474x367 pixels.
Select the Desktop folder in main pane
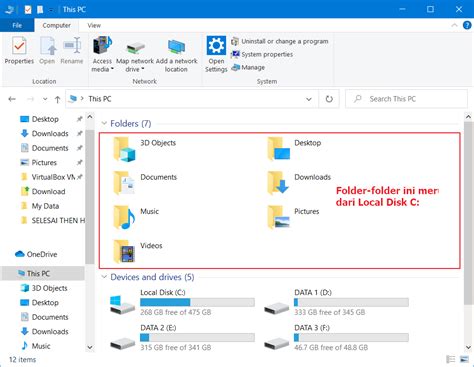click(295, 149)
